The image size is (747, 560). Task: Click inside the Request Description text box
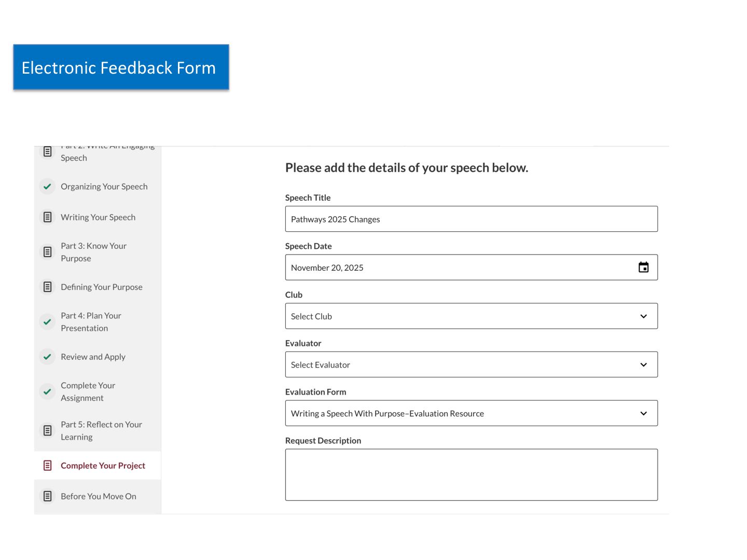coord(471,474)
